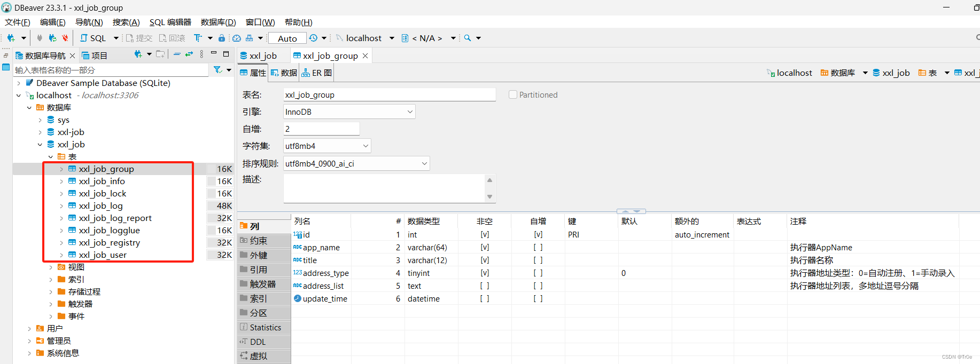Close the xxl_job_group editor tab

(x=365, y=56)
